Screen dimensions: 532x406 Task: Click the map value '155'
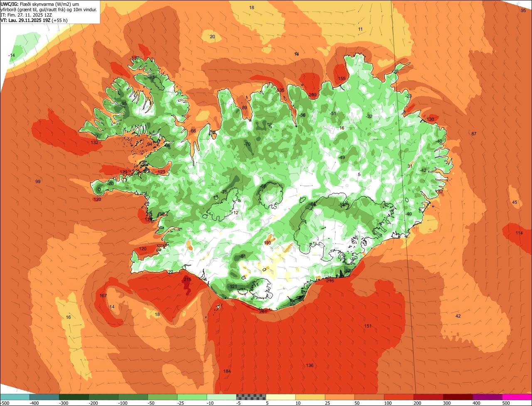[342, 78]
